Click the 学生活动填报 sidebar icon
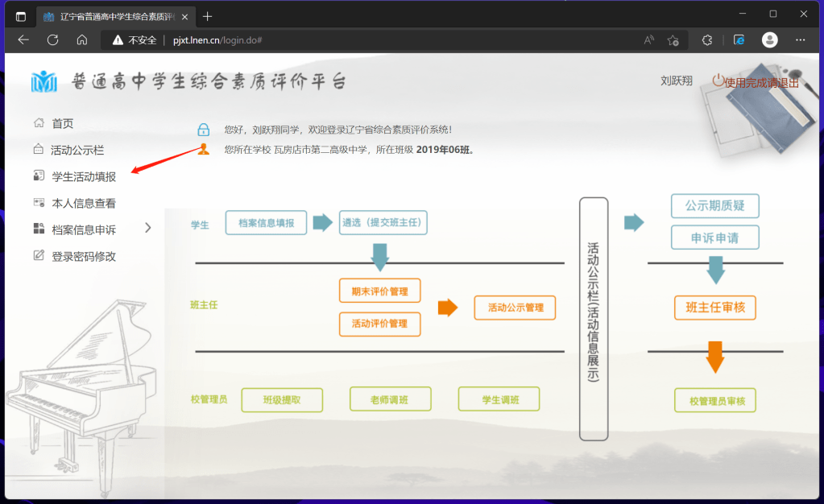This screenshot has width=824, height=504. [x=39, y=176]
